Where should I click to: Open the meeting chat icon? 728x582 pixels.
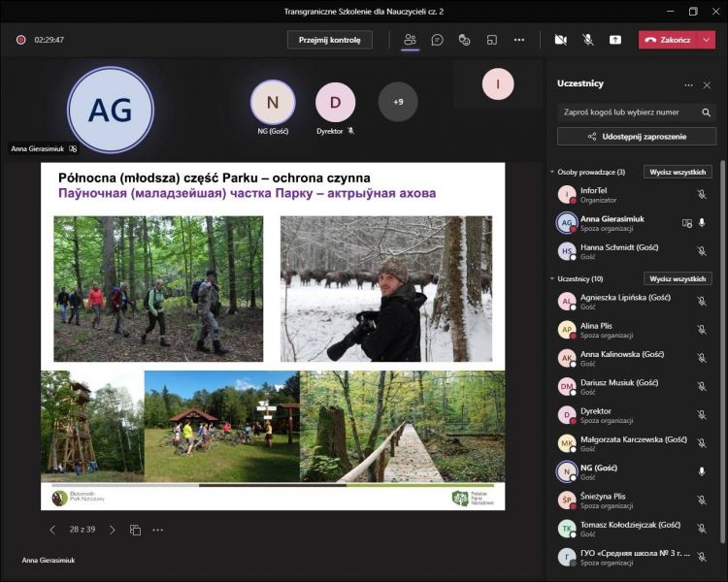pyautogui.click(x=438, y=40)
